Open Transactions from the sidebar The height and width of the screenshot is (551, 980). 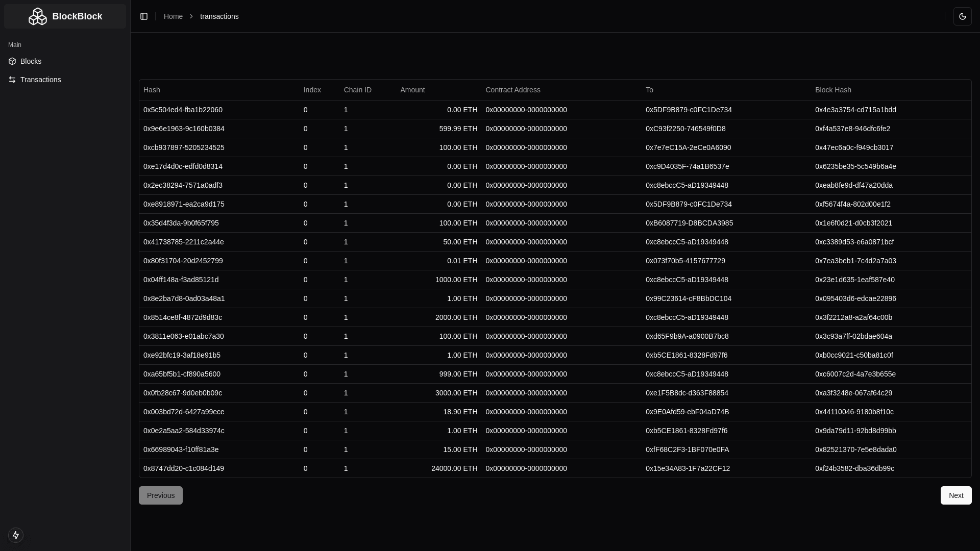(41, 80)
